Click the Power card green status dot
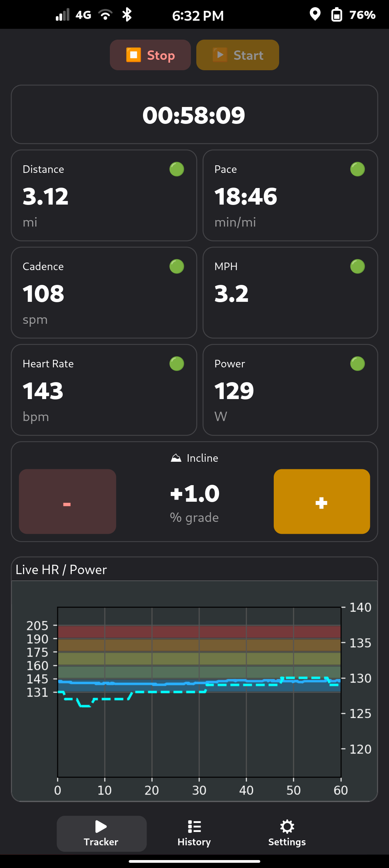389x868 pixels. click(358, 364)
